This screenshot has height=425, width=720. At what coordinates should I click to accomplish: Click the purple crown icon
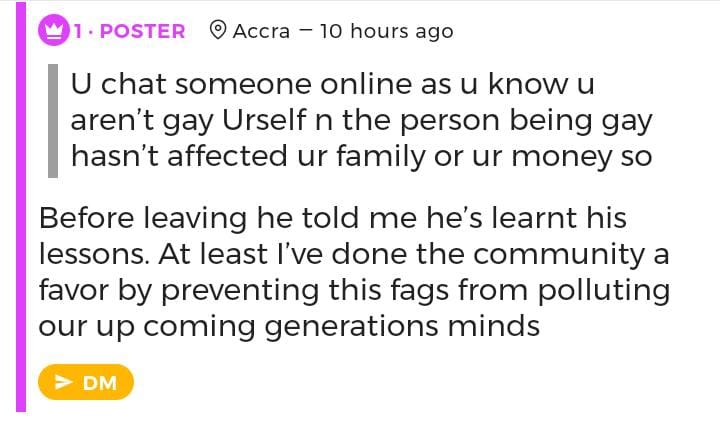tap(54, 30)
